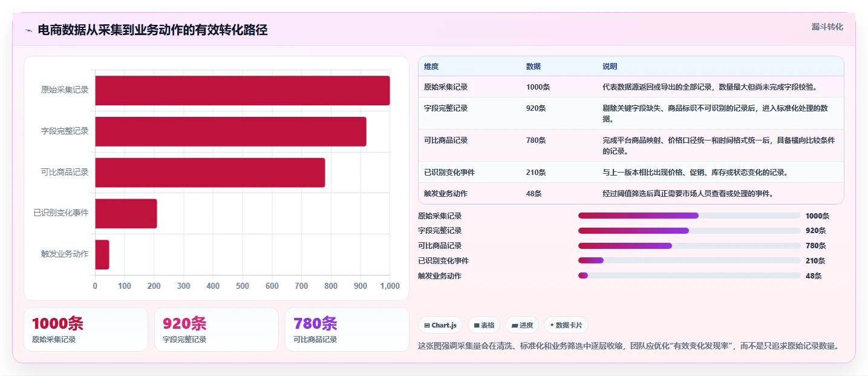Click the title 电商数据从采集到业务动作的有效转化路径
The height and width of the screenshot is (376, 868).
point(152,30)
